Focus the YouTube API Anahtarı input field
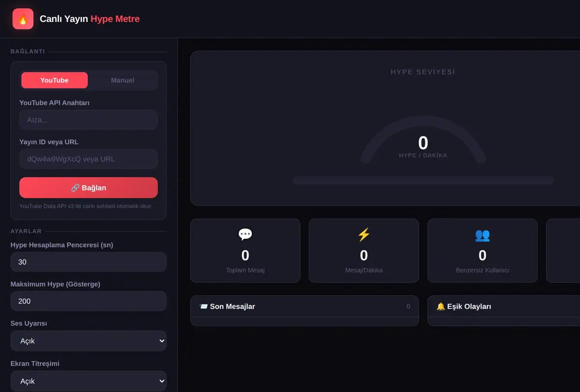The width and height of the screenshot is (580, 392). (x=88, y=120)
